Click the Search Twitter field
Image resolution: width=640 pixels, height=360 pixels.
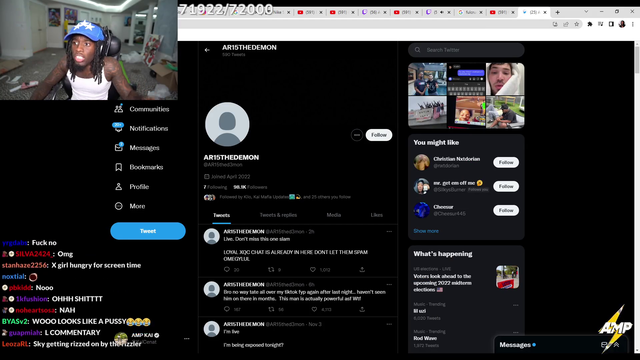(x=466, y=50)
